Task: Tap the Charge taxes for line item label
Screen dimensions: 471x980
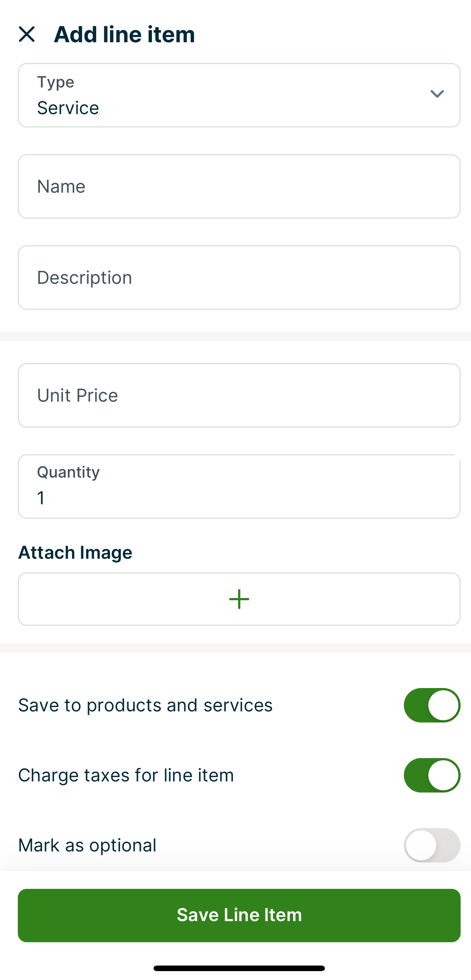Action: (126, 775)
